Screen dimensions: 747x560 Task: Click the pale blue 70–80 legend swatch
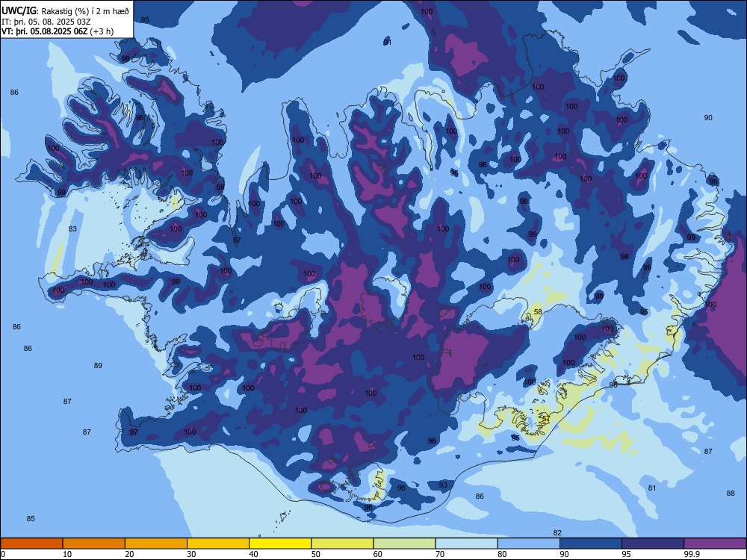[466, 544]
